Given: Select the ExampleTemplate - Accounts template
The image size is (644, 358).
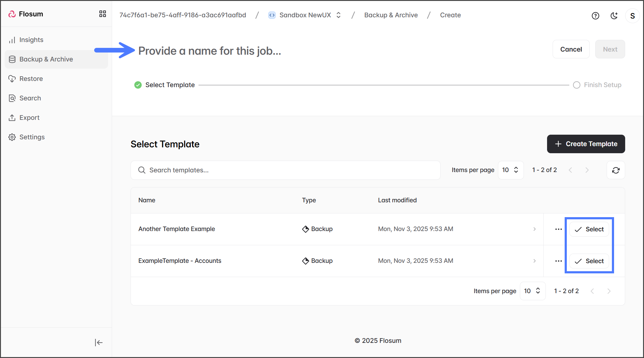Looking at the screenshot, I should 589,261.
